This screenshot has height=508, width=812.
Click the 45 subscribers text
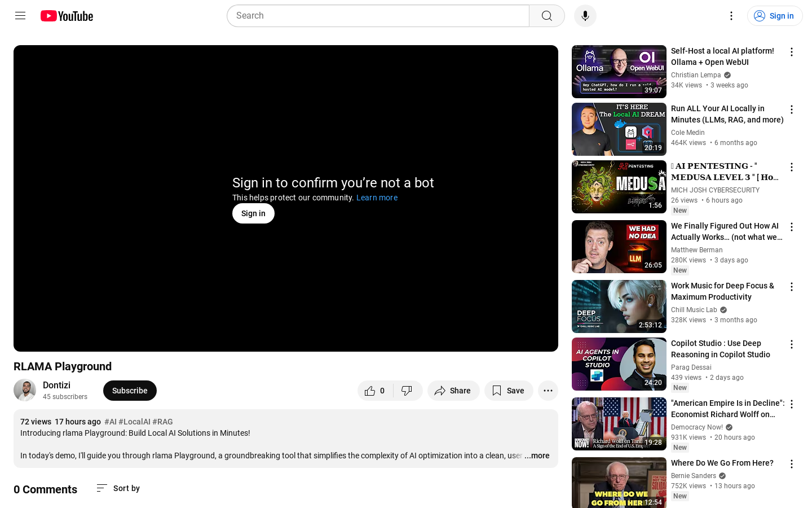pyautogui.click(x=65, y=397)
